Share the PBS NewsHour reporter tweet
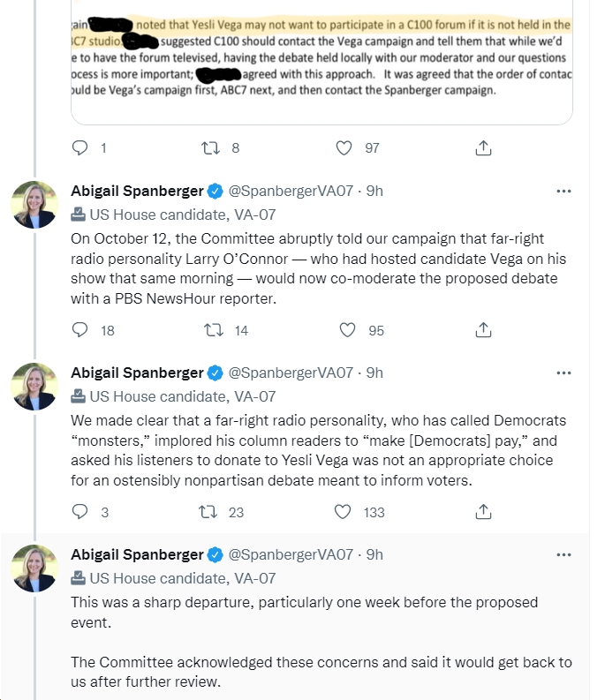This screenshot has width=605, height=700. coord(483,330)
